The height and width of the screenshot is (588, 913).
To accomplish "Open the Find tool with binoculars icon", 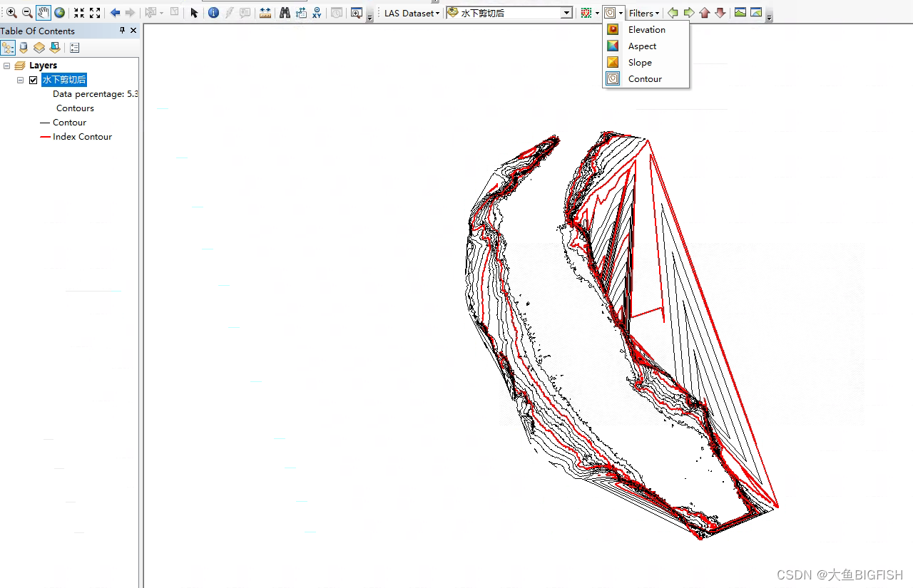I will pos(285,12).
